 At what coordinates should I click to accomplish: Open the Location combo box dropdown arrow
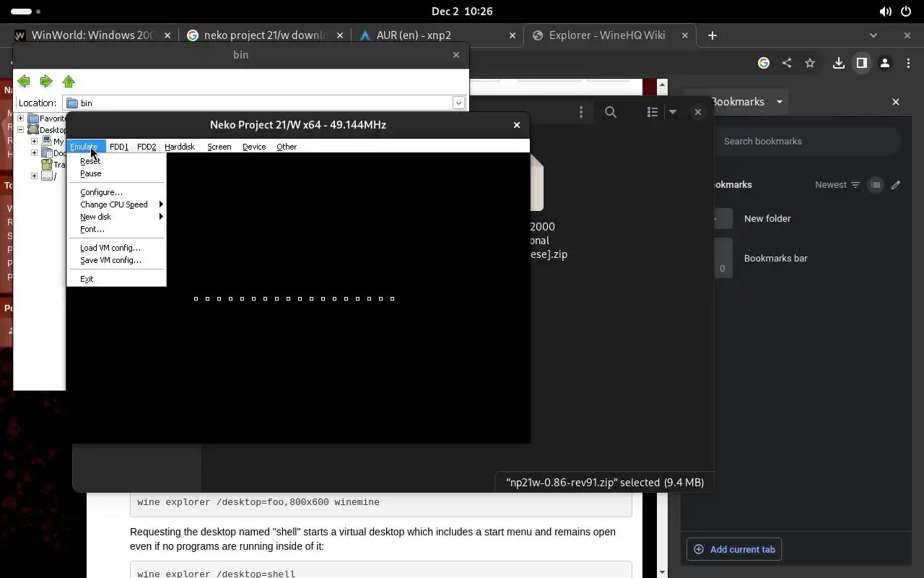(x=458, y=103)
